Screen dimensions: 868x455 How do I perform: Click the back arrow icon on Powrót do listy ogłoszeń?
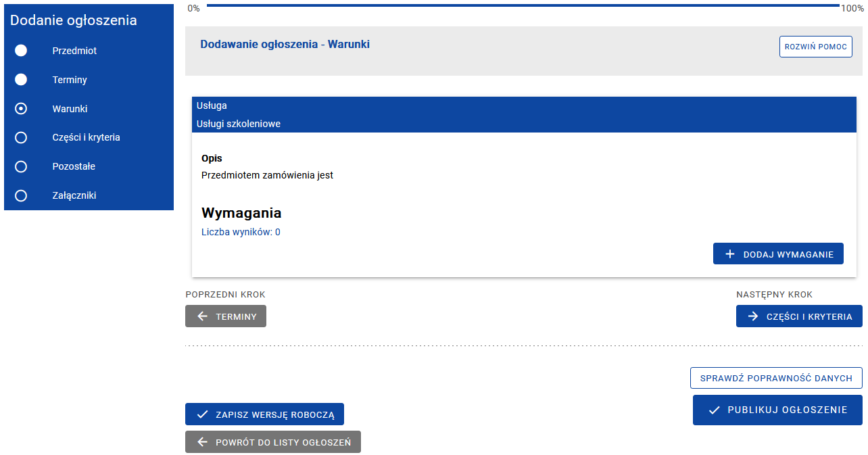point(202,442)
